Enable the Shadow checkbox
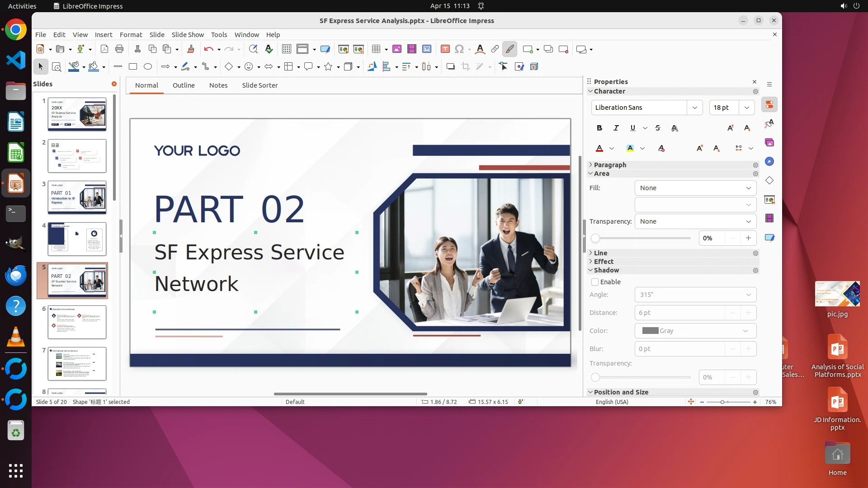The image size is (868, 488). click(595, 282)
